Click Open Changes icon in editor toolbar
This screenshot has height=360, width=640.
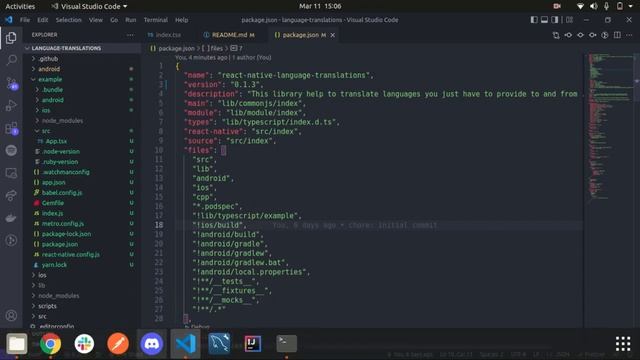[x=556, y=35]
